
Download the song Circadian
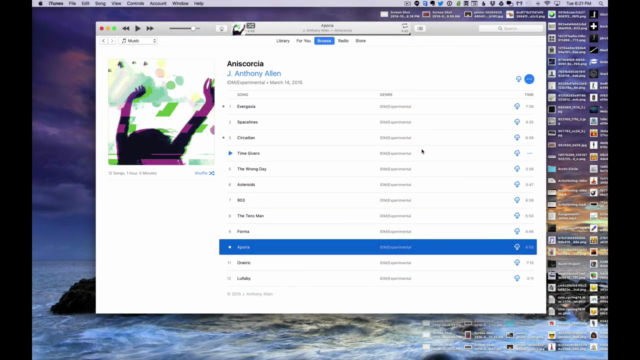(x=517, y=138)
